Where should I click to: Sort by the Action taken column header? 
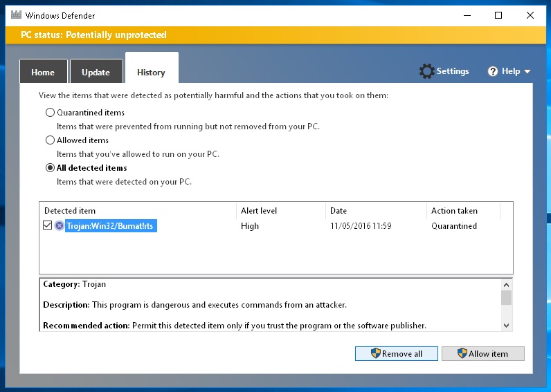coord(463,211)
